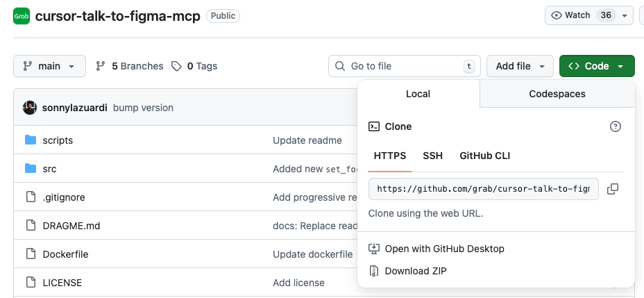Open the 'Add progressive re' commit message

315,197
